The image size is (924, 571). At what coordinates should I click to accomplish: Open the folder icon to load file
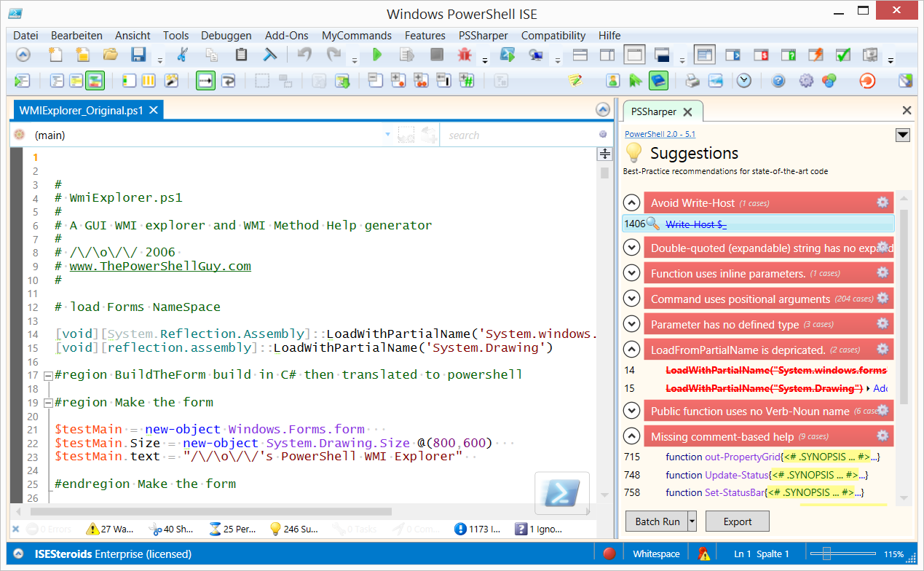[x=110, y=55]
